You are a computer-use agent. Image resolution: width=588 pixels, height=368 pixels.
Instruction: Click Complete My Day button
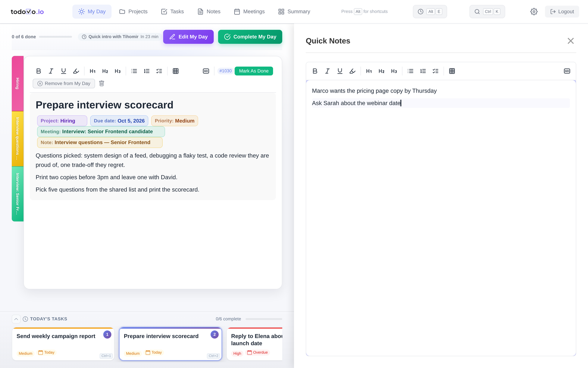[x=250, y=37]
